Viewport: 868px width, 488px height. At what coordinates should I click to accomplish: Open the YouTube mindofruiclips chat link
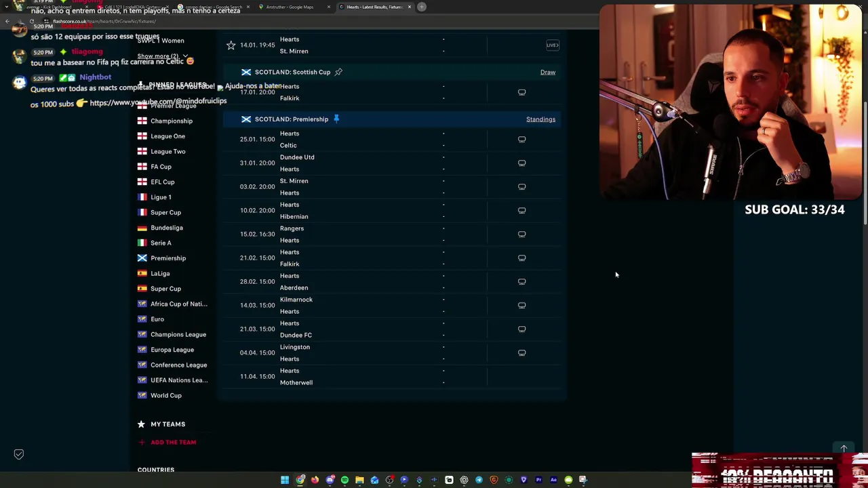coord(158,102)
